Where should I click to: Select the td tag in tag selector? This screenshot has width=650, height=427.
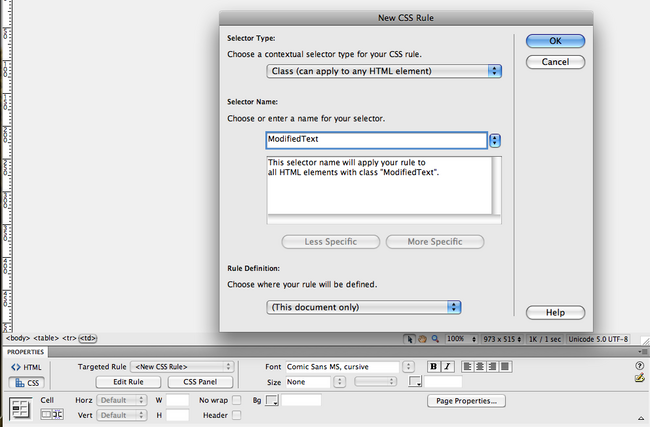tap(88, 339)
